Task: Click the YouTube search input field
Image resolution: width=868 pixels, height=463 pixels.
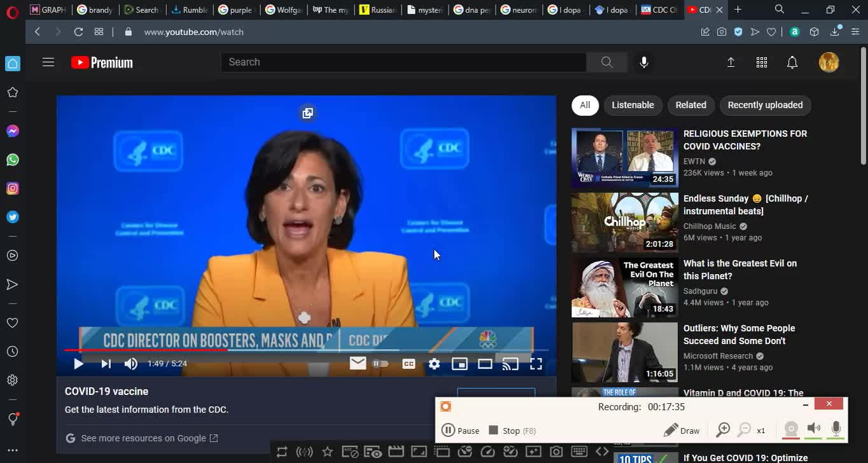Action: pos(403,62)
